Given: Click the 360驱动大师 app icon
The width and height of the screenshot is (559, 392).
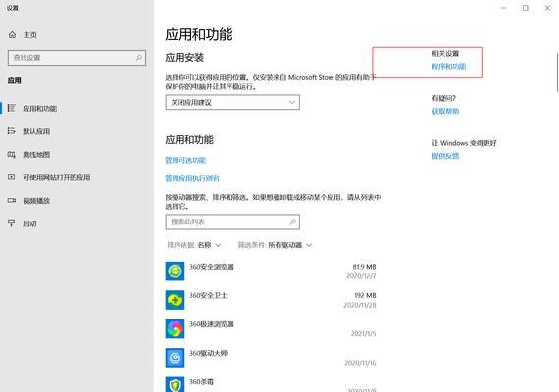Looking at the screenshot, I should (x=175, y=358).
